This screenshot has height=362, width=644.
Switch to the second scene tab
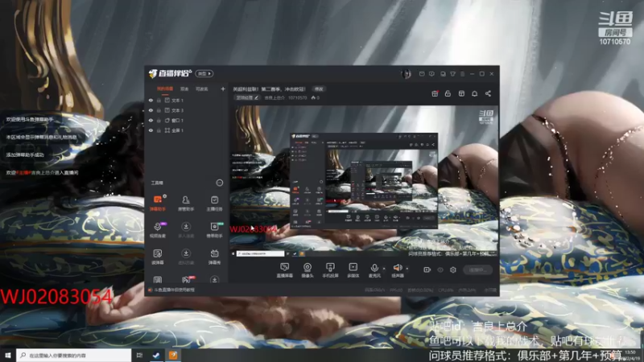pyautogui.click(x=184, y=88)
